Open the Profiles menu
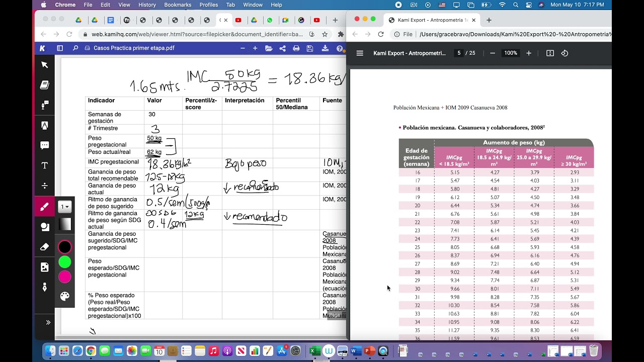Image resolution: width=644 pixels, height=362 pixels. [x=209, y=5]
